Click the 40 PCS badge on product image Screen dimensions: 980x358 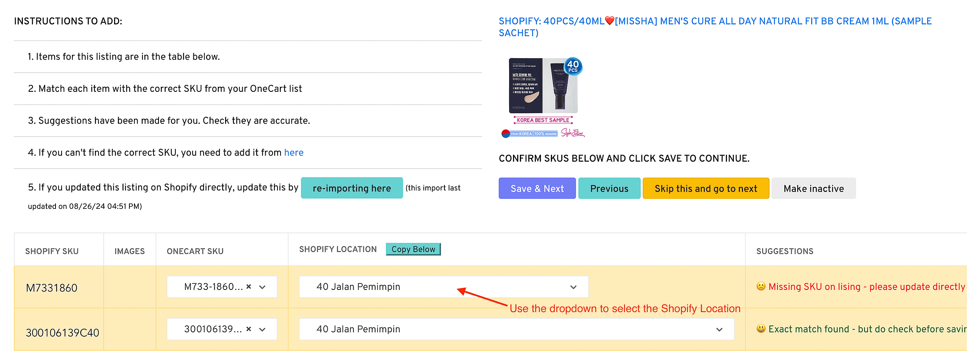point(573,66)
